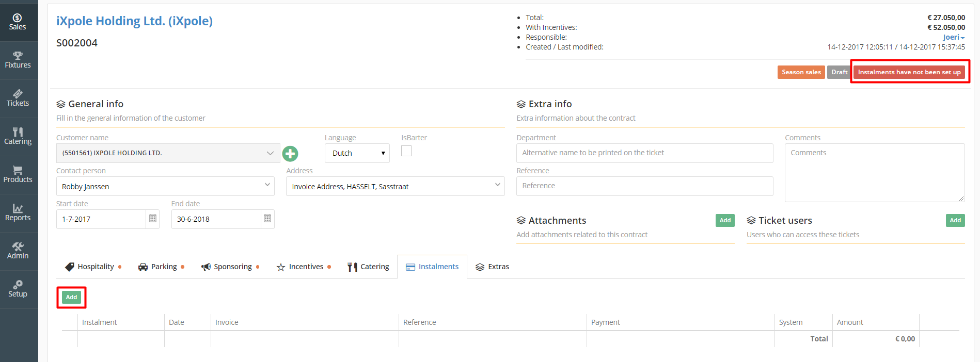The image size is (980, 362).
Task: Open the End date calendar picker
Action: [267, 219]
